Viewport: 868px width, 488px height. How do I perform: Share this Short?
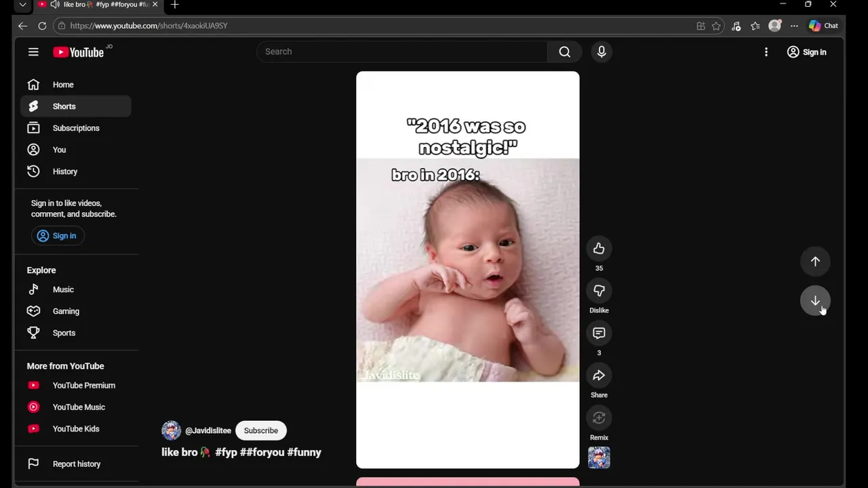[x=599, y=375]
